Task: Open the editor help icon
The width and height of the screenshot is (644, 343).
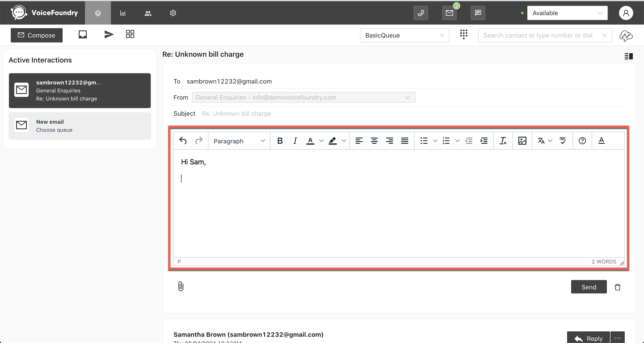Action: click(x=582, y=141)
